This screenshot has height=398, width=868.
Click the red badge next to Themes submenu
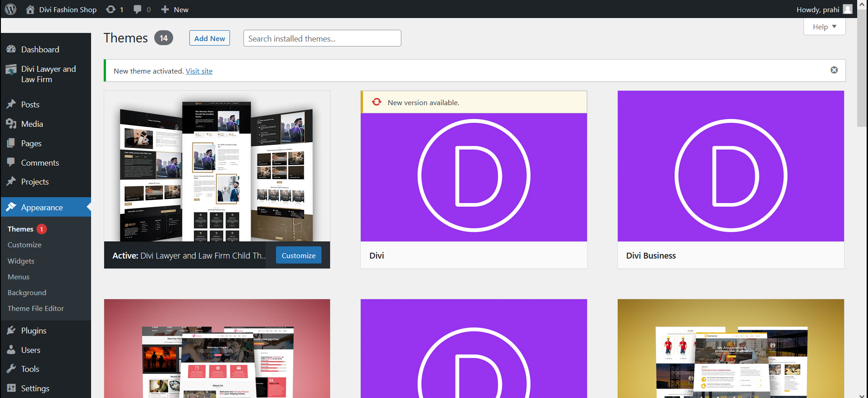pos(41,229)
